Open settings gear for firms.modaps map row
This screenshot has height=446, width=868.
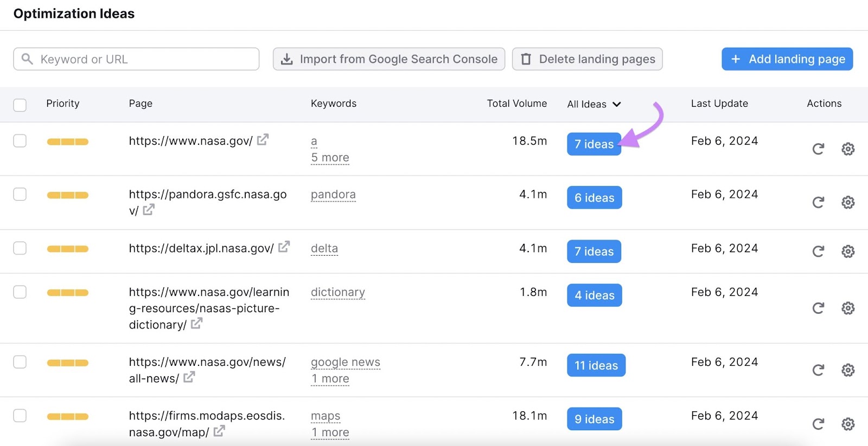pos(847,424)
